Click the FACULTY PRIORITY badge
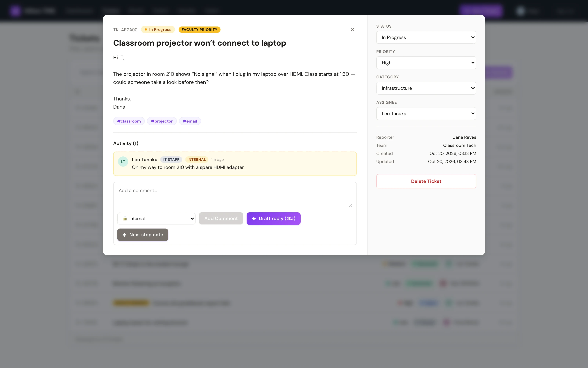 (x=200, y=30)
